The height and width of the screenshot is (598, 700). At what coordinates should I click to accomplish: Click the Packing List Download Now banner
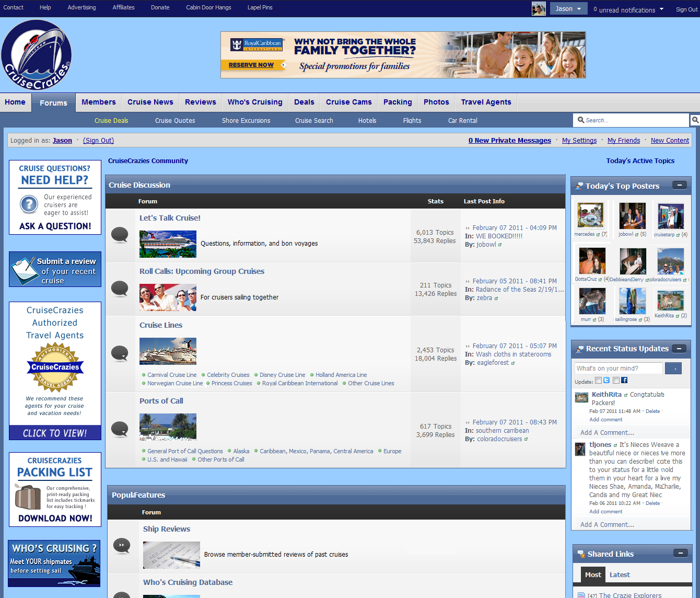pos(55,489)
